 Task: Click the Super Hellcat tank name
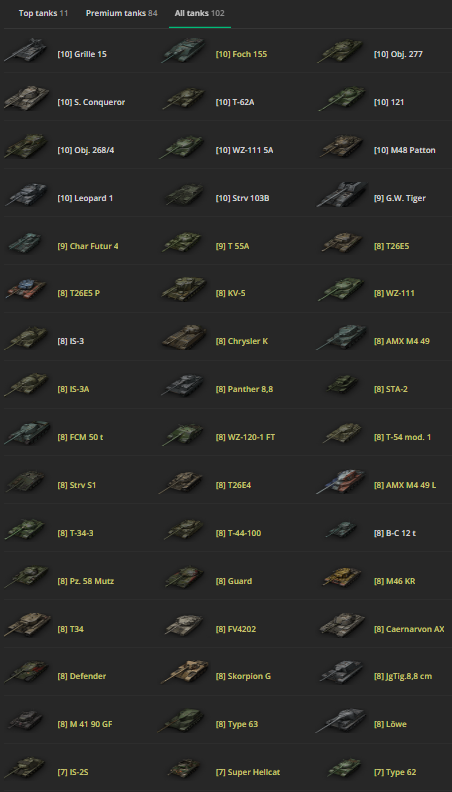coord(248,772)
